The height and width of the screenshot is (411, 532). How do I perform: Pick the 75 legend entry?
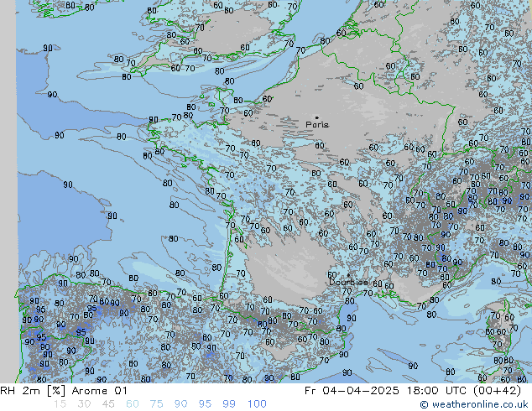point(156,404)
